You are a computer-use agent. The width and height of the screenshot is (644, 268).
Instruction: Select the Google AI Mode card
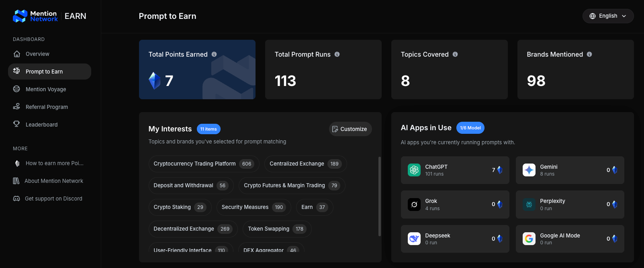[x=570, y=239]
